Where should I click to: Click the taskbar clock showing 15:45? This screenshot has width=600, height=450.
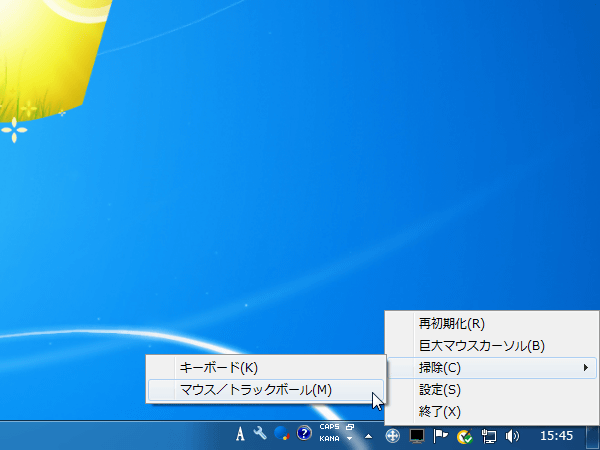[x=555, y=436]
